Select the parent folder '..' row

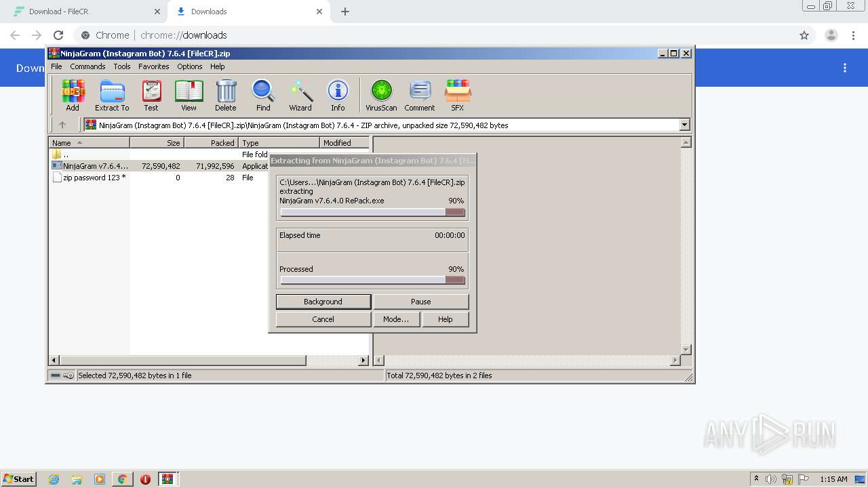click(x=159, y=155)
